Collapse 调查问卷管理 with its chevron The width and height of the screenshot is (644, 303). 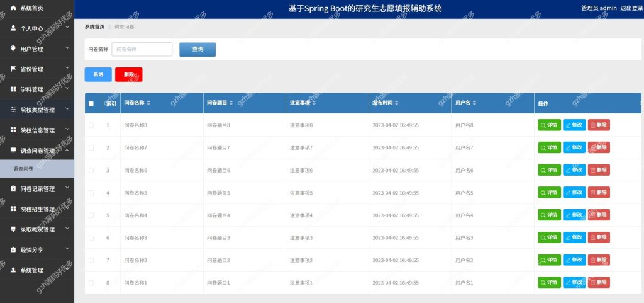tap(67, 150)
